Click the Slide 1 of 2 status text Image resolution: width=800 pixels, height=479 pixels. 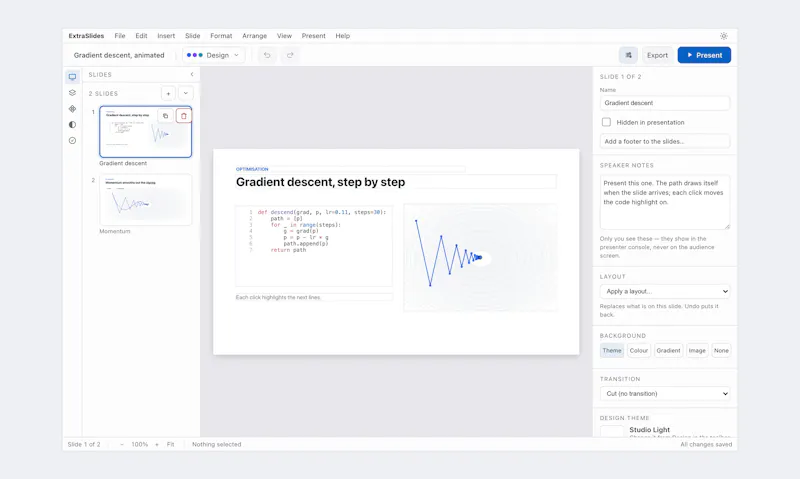pos(84,444)
